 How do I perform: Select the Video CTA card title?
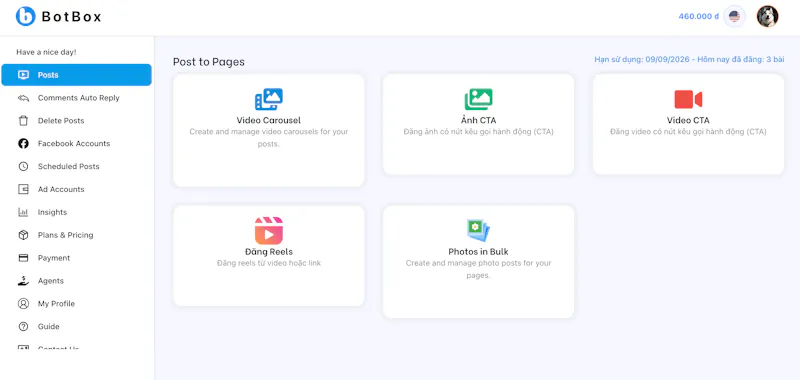688,120
